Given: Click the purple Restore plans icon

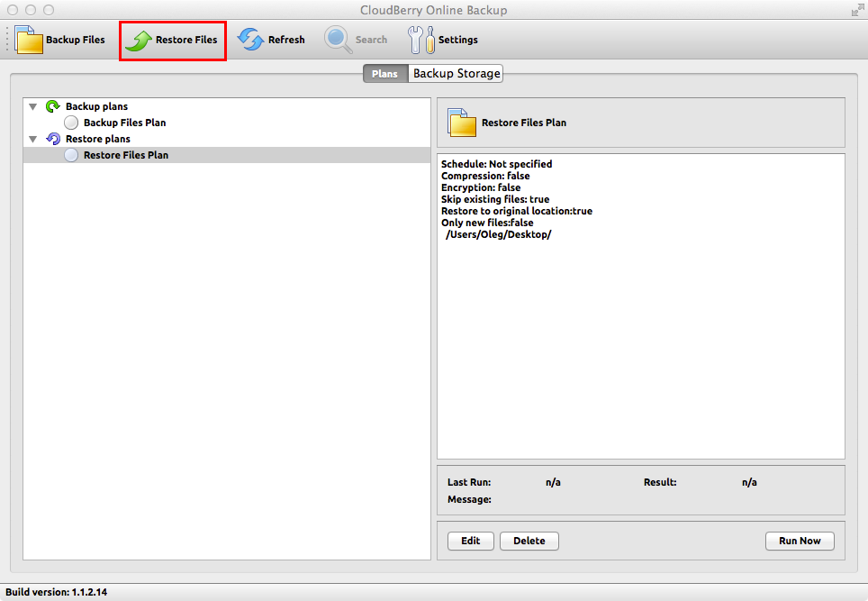Looking at the screenshot, I should point(52,139).
